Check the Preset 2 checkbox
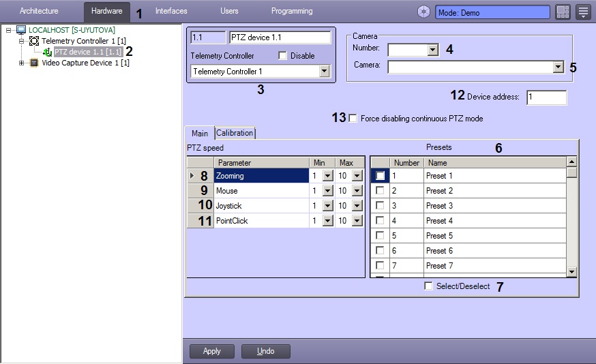 380,190
